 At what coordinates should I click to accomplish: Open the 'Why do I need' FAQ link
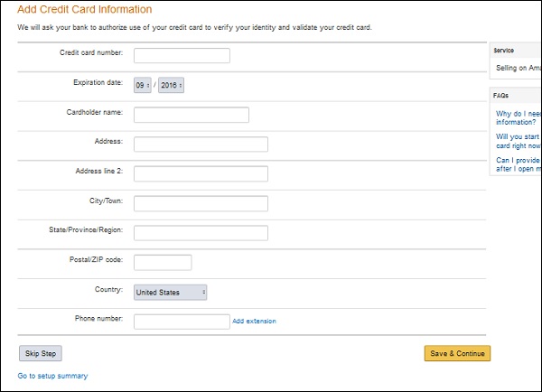tap(519, 119)
